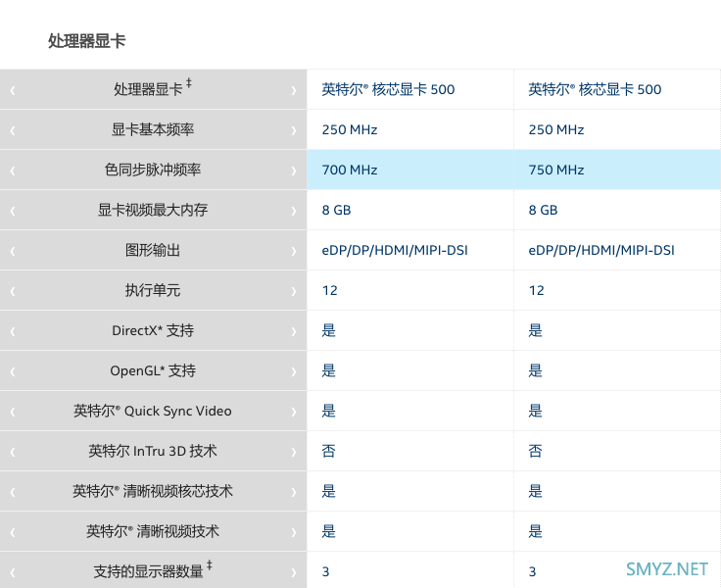Click left chevron in 色同步脉冲频率 row

click(x=13, y=171)
